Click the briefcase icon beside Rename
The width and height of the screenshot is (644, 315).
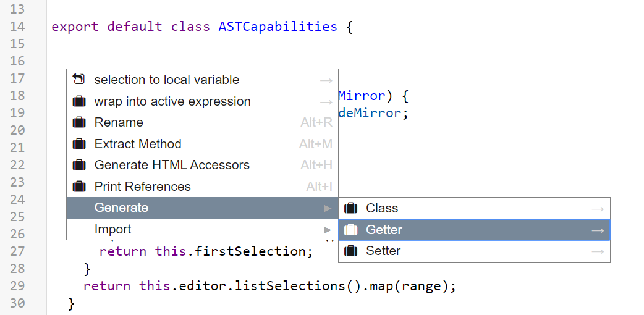[78, 122]
